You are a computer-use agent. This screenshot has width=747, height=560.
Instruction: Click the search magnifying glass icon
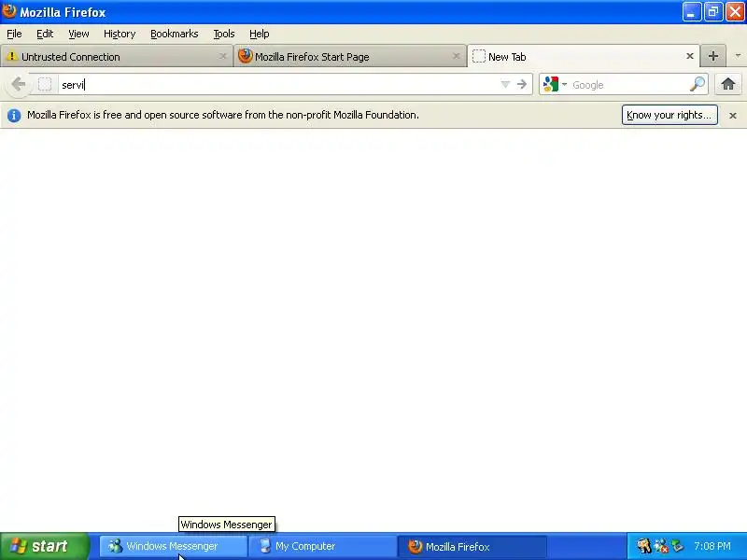(x=697, y=84)
